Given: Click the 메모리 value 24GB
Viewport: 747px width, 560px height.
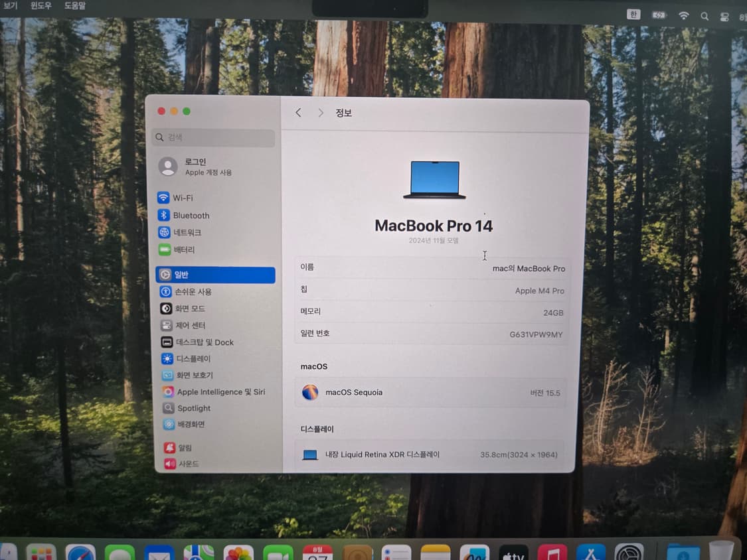Looking at the screenshot, I should 553,313.
